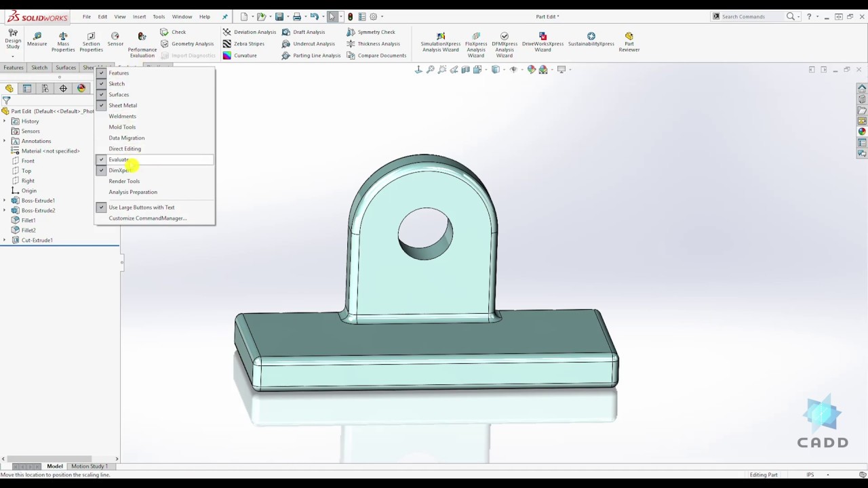Click the Save icon
The width and height of the screenshot is (868, 488).
[279, 16]
